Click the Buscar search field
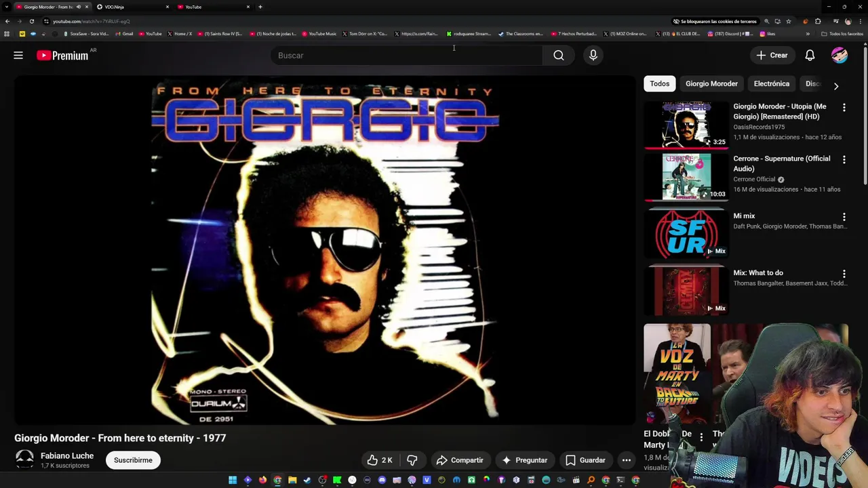Viewport: 868px width, 488px height. tap(407, 56)
